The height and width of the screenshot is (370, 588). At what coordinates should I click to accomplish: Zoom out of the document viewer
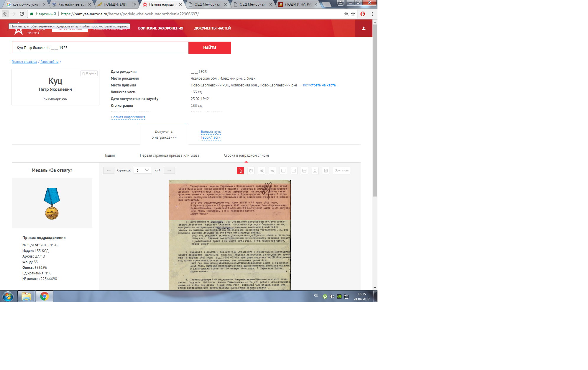pyautogui.click(x=272, y=171)
